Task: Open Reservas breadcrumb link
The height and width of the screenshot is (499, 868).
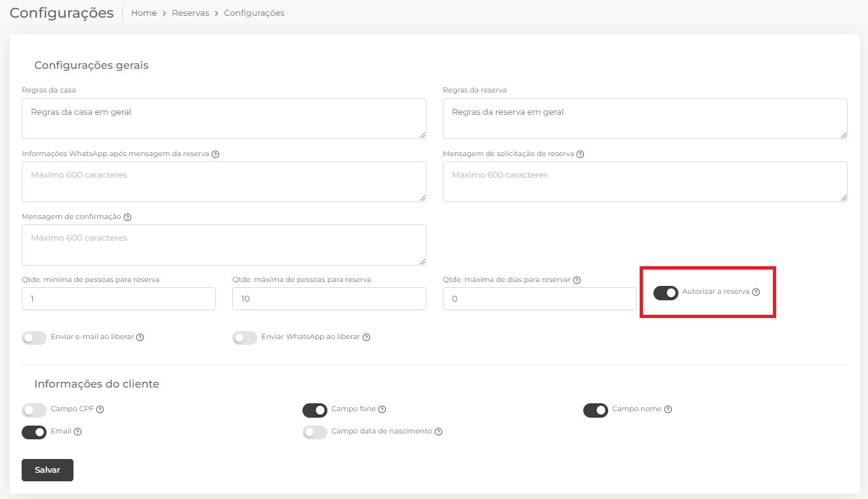Action: click(190, 13)
